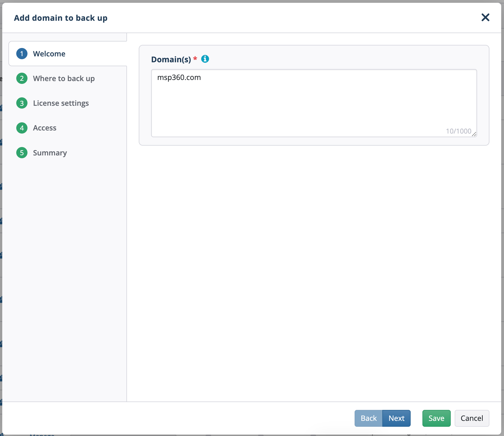Click the Back button
This screenshot has width=504, height=436.
pos(368,418)
